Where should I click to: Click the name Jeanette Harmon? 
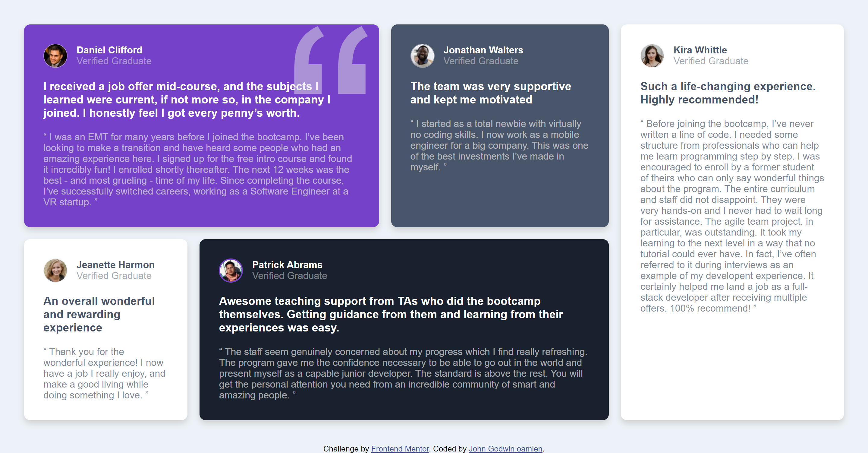115,265
